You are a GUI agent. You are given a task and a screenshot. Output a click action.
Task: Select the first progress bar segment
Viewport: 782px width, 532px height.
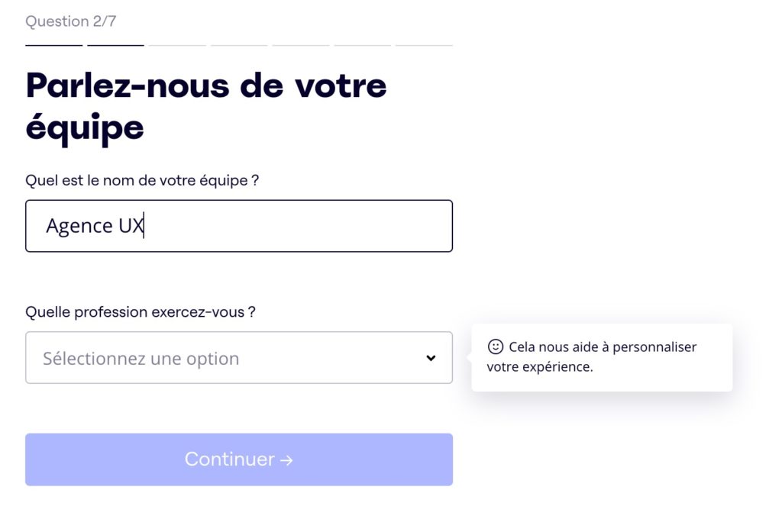53,45
